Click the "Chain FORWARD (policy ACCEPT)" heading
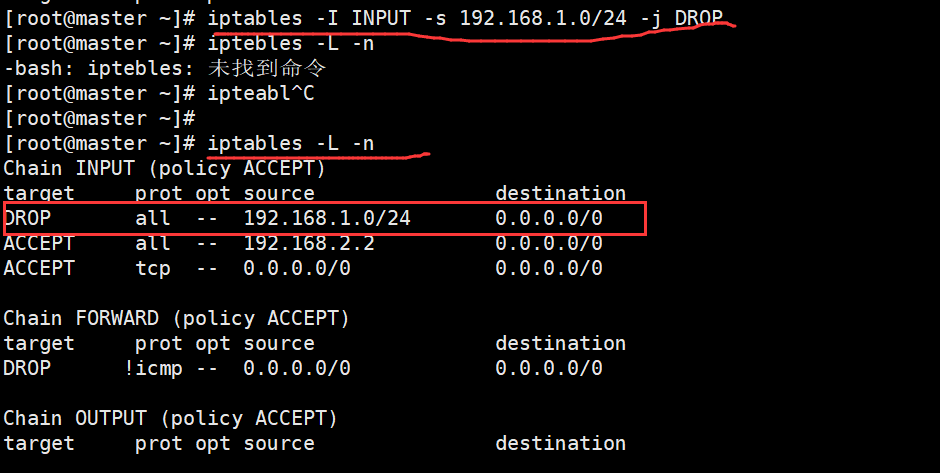This screenshot has height=473, width=940. coord(176,318)
